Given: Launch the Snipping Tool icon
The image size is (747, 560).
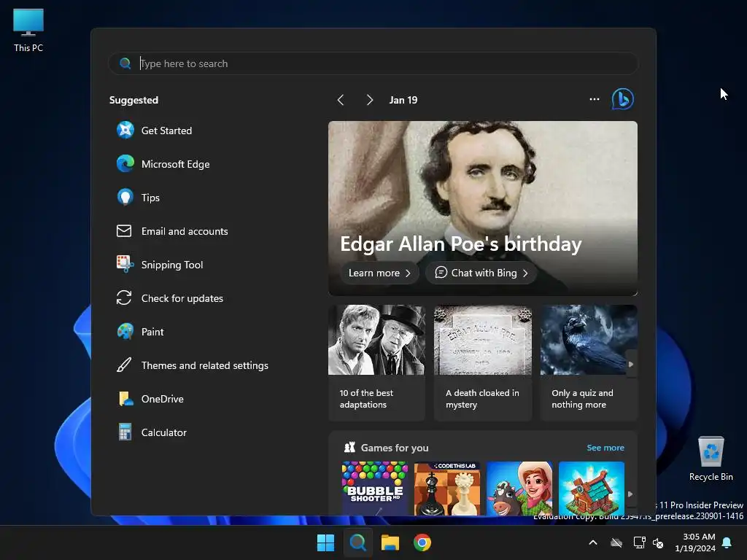Looking at the screenshot, I should click(125, 264).
